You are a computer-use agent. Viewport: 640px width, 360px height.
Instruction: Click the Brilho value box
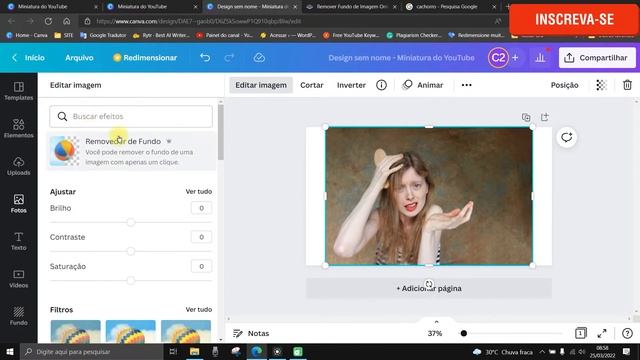[201, 208]
